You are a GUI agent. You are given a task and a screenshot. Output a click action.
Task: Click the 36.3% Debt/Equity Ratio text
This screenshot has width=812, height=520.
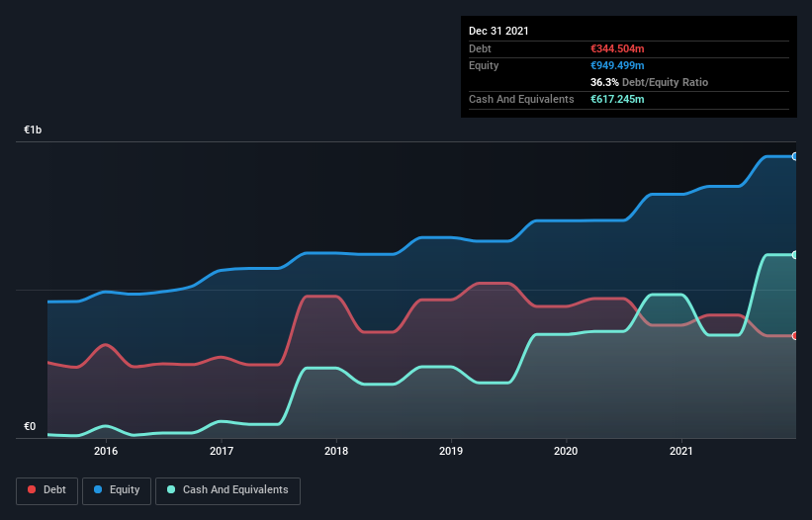tap(649, 82)
